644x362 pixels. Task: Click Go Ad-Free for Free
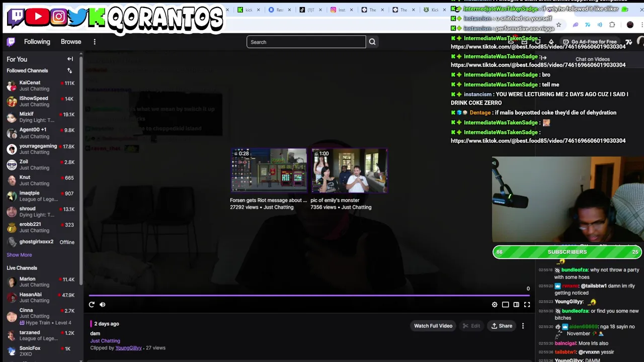[x=589, y=42]
